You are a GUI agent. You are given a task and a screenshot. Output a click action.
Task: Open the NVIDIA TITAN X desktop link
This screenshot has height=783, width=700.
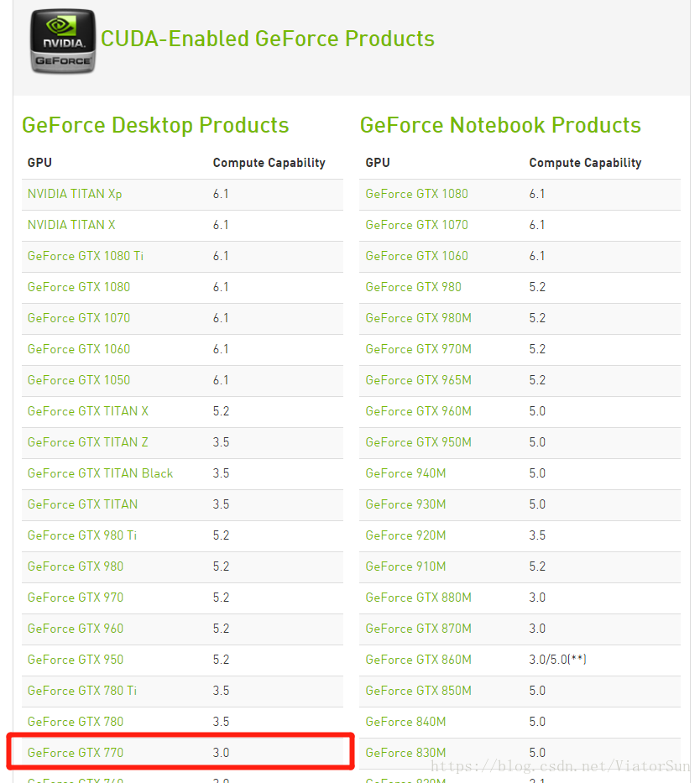(x=71, y=225)
